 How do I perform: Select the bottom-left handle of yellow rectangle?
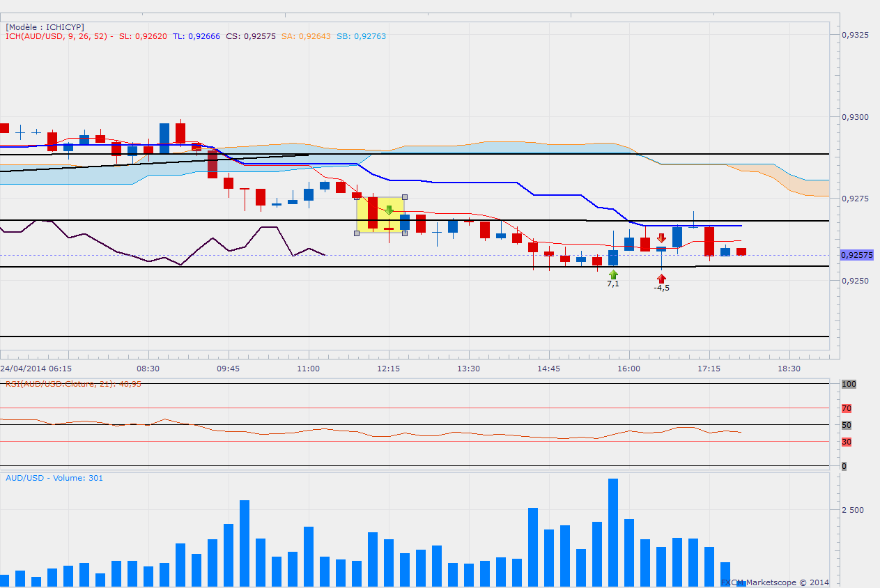click(357, 233)
